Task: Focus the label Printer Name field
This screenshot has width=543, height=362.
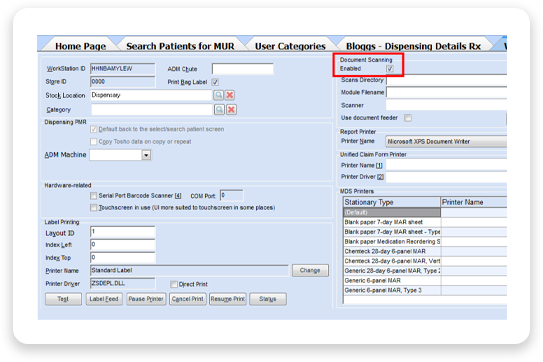Action: [x=189, y=271]
